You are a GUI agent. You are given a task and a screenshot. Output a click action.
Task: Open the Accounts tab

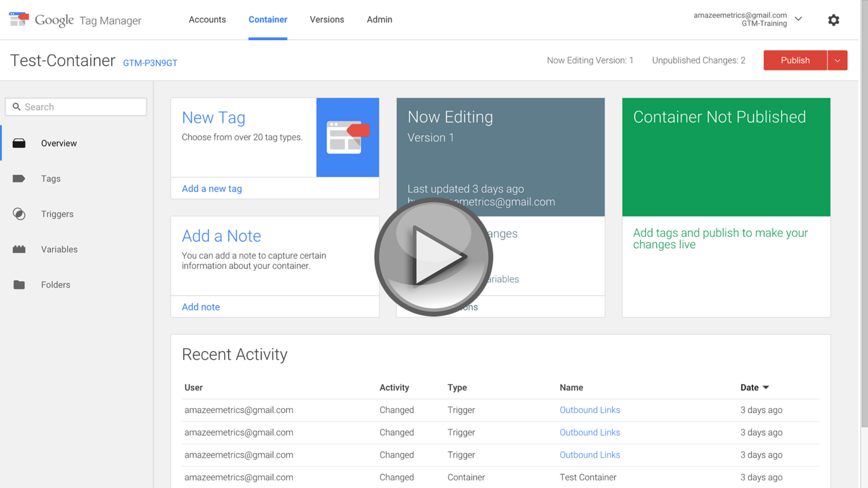[207, 20]
